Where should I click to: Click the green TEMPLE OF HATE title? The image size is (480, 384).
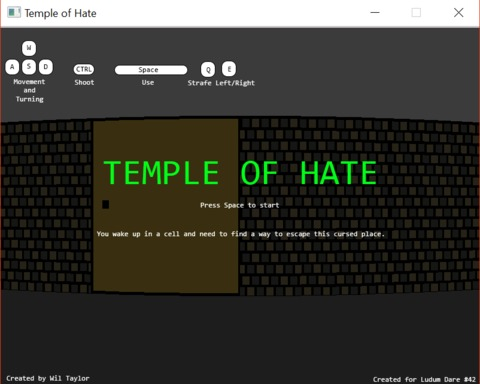coord(240,173)
